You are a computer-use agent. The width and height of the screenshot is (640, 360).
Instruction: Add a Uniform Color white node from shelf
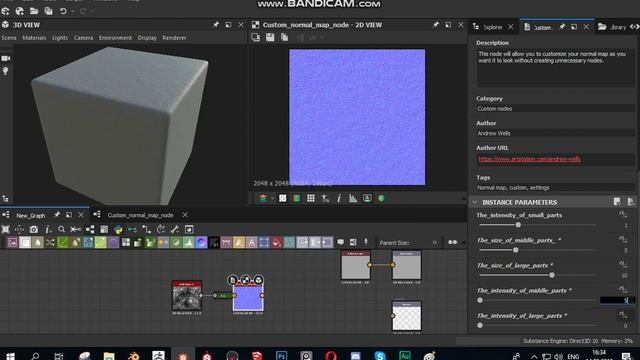[x=25, y=243]
